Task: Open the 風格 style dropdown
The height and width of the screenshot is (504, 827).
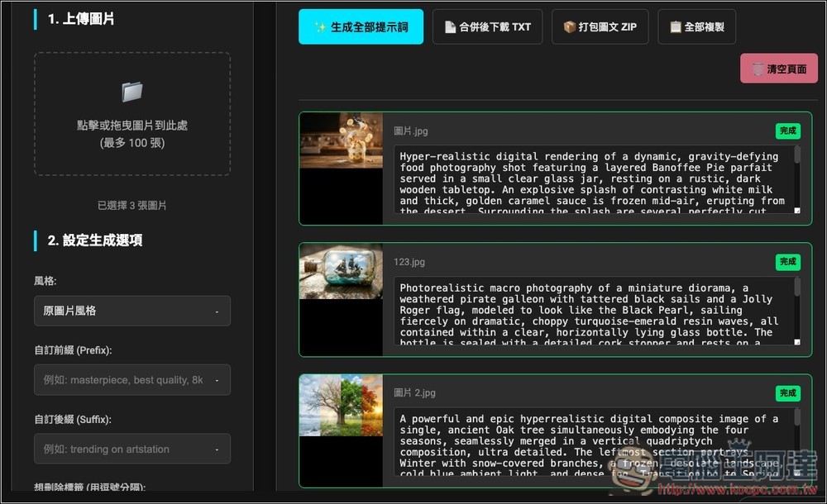Action: tap(131, 311)
